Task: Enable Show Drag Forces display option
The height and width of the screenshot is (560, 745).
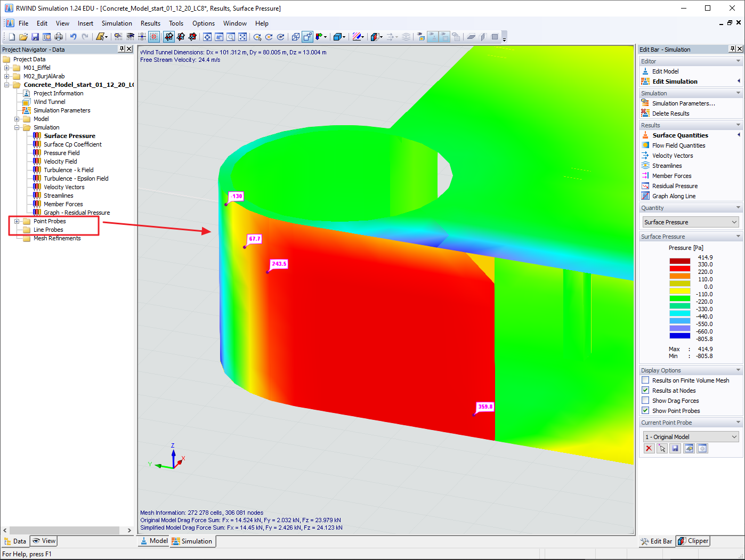Action: pos(645,400)
